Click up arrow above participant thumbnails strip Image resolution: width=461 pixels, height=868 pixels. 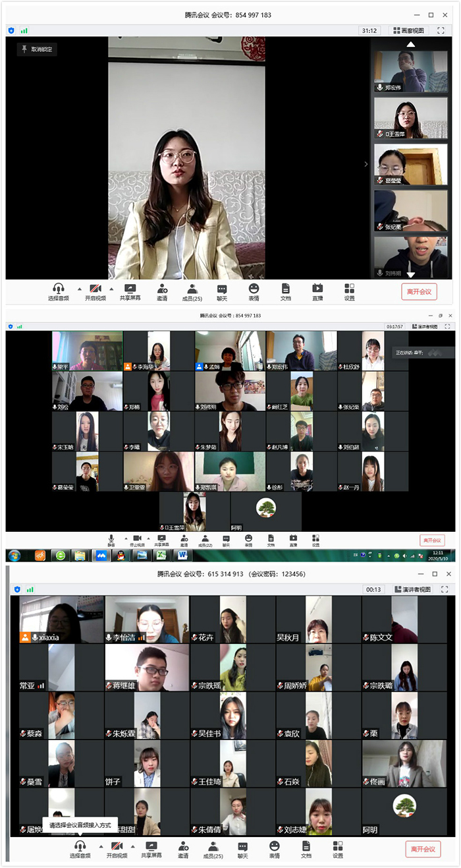click(410, 44)
